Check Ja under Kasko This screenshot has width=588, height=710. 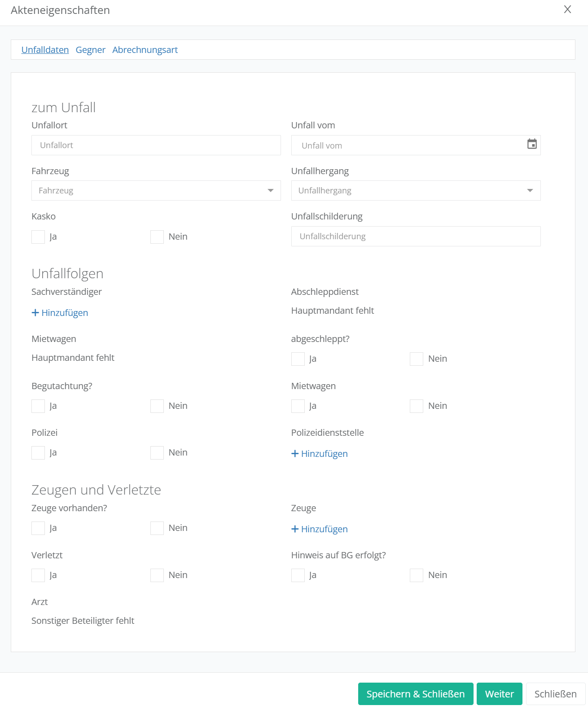(x=39, y=237)
